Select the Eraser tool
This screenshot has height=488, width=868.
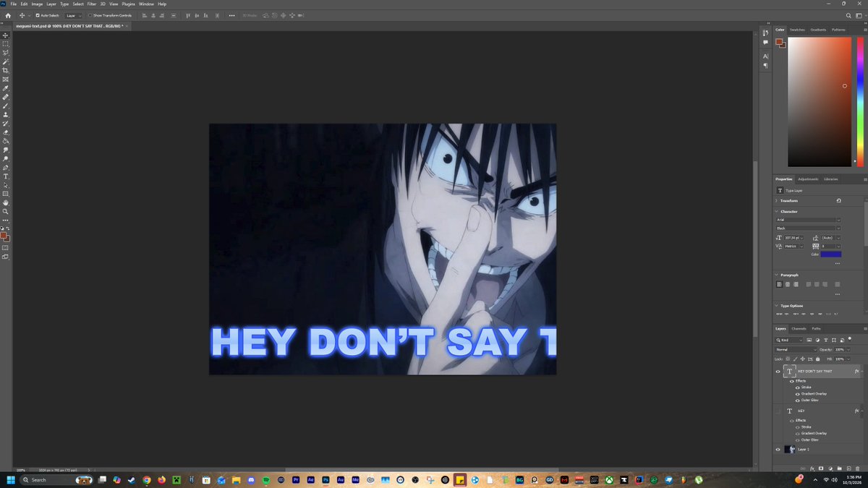pos(6,132)
